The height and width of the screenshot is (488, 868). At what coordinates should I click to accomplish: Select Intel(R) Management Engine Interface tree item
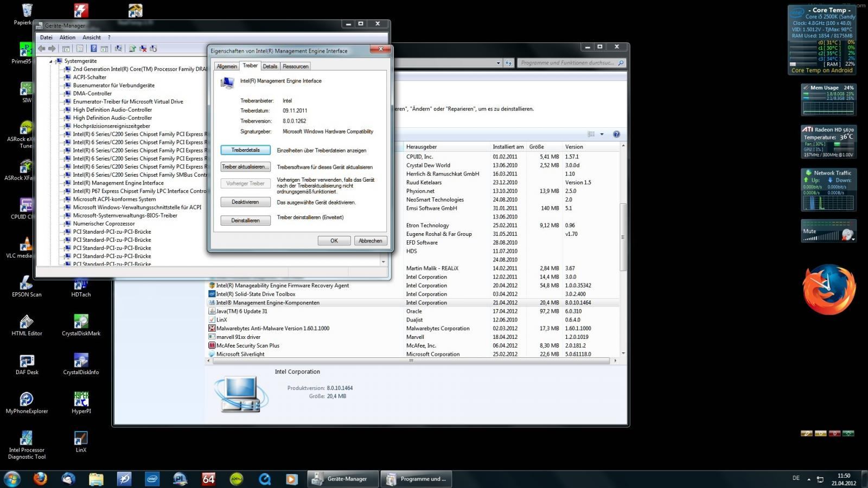[118, 183]
